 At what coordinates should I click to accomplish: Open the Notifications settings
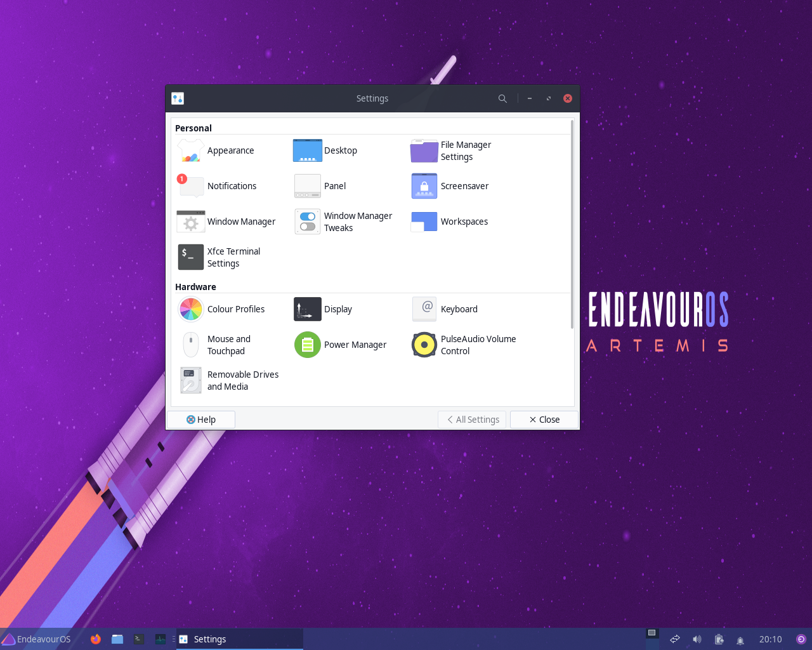(x=217, y=186)
